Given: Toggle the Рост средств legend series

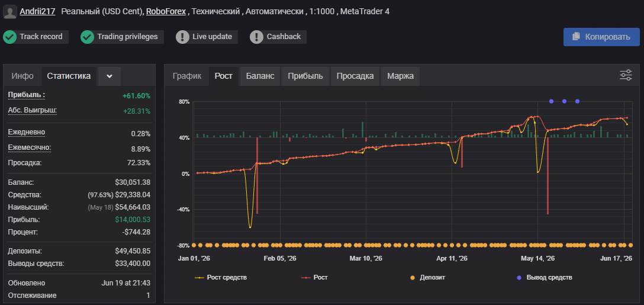Looking at the screenshot, I should [x=221, y=277].
